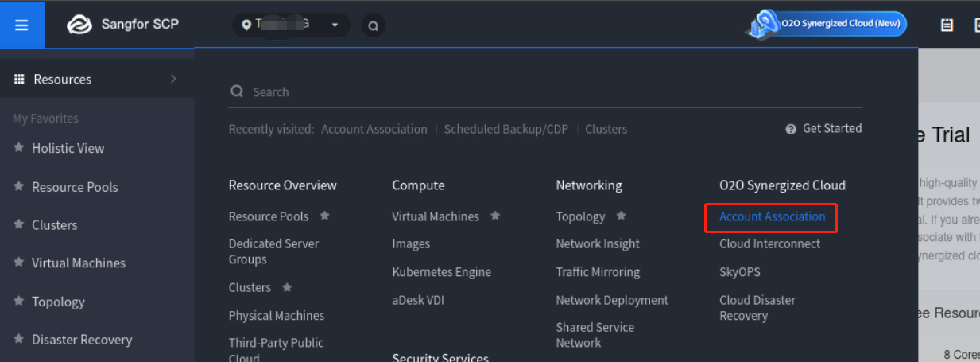Image resolution: width=980 pixels, height=362 pixels.
Task: Click the Search field in menu panel
Action: pyautogui.click(x=544, y=91)
